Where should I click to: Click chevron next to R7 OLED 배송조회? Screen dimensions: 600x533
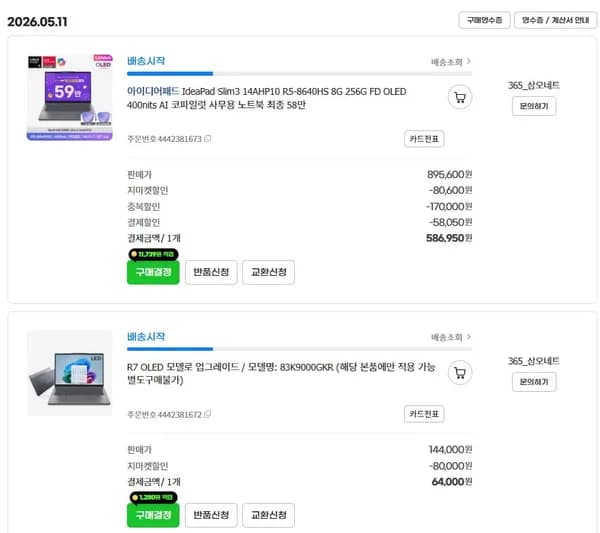click(x=469, y=337)
